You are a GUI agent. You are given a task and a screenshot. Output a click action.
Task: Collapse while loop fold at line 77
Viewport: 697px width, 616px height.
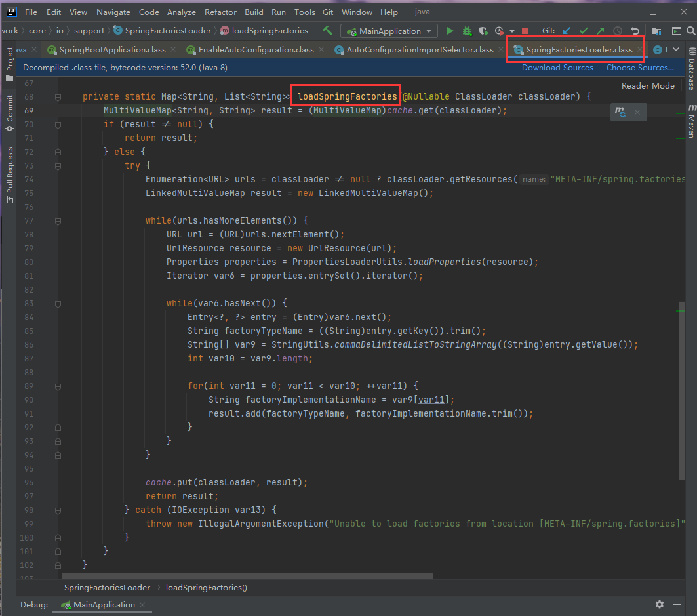pos(58,221)
